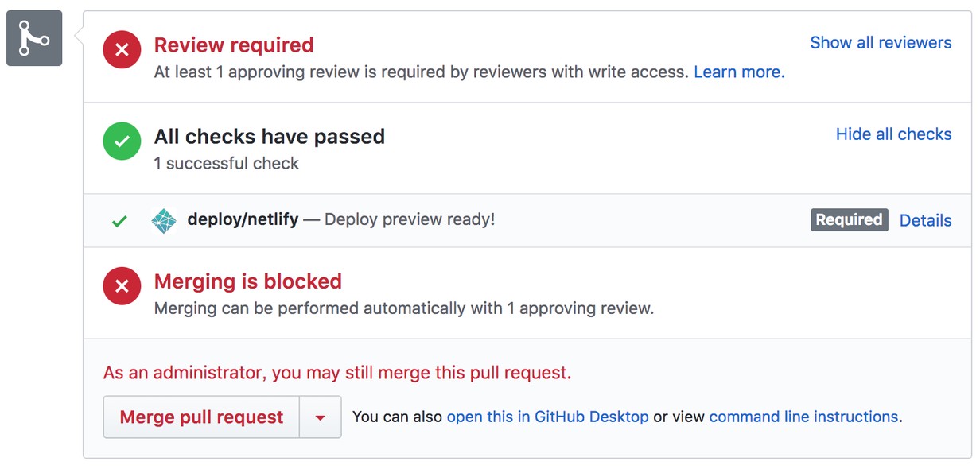Click the Merging is blocked heading

pyautogui.click(x=248, y=281)
